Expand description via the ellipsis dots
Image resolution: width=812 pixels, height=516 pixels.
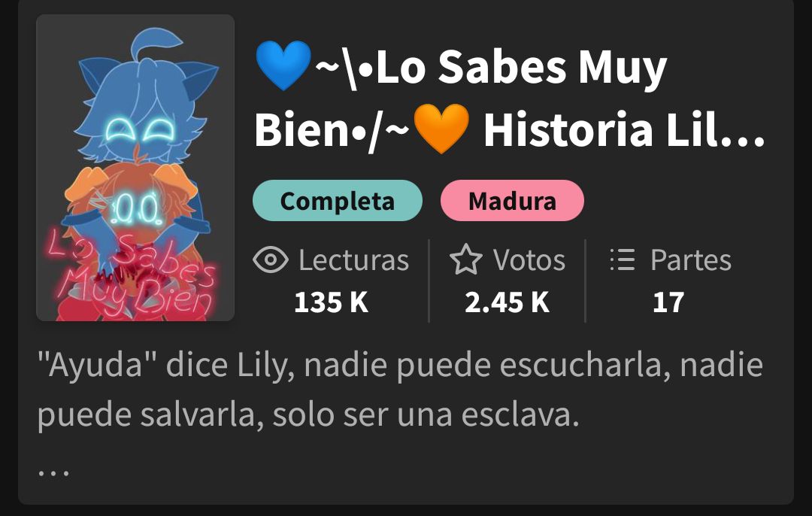click(54, 472)
